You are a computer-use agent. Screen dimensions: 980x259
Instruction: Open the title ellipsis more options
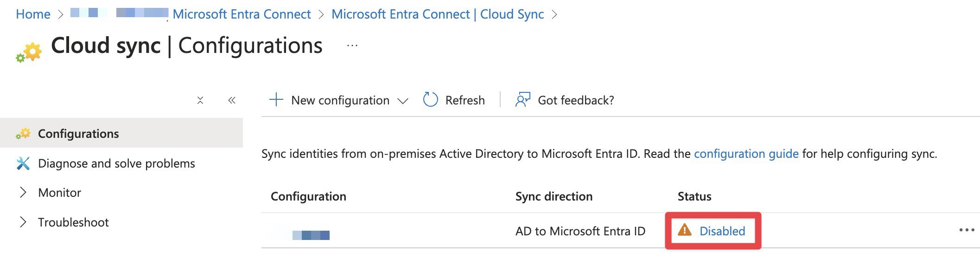(352, 45)
